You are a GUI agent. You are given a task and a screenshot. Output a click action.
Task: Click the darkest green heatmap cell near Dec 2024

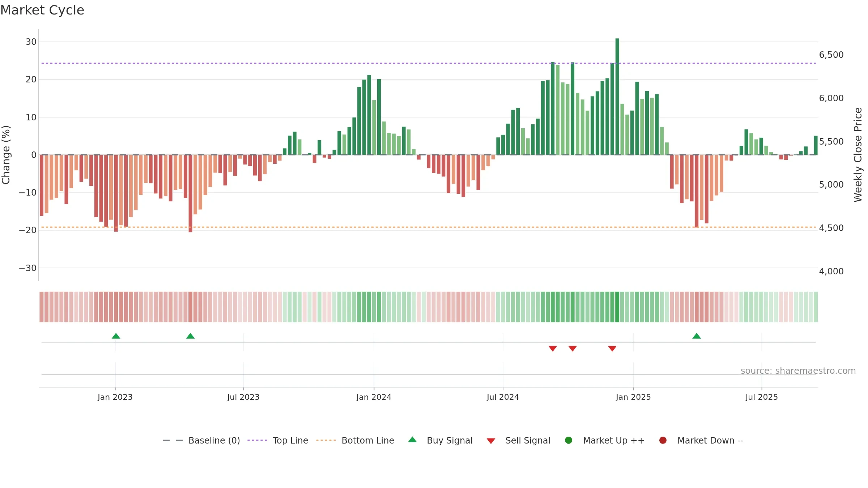coord(617,307)
